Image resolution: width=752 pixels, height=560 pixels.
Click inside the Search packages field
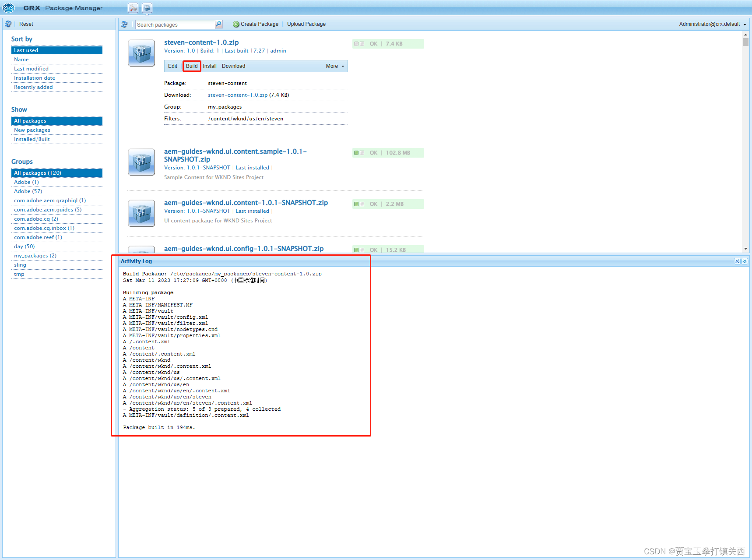coord(173,24)
